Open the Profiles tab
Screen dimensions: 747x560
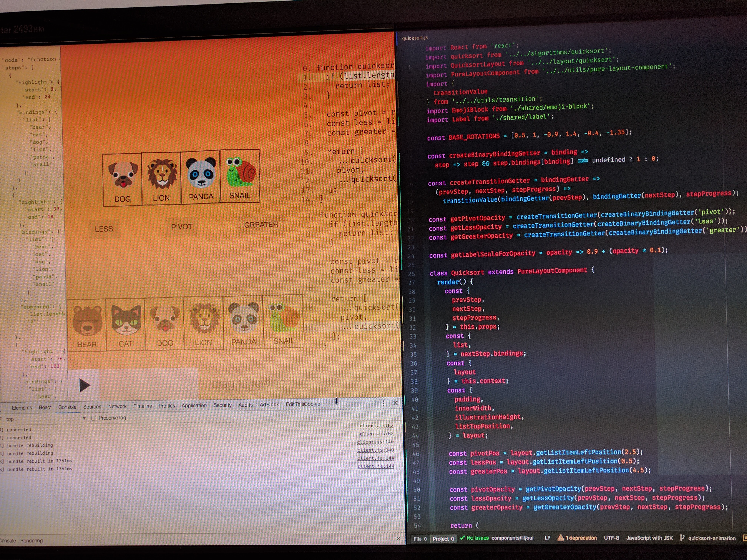[167, 406]
